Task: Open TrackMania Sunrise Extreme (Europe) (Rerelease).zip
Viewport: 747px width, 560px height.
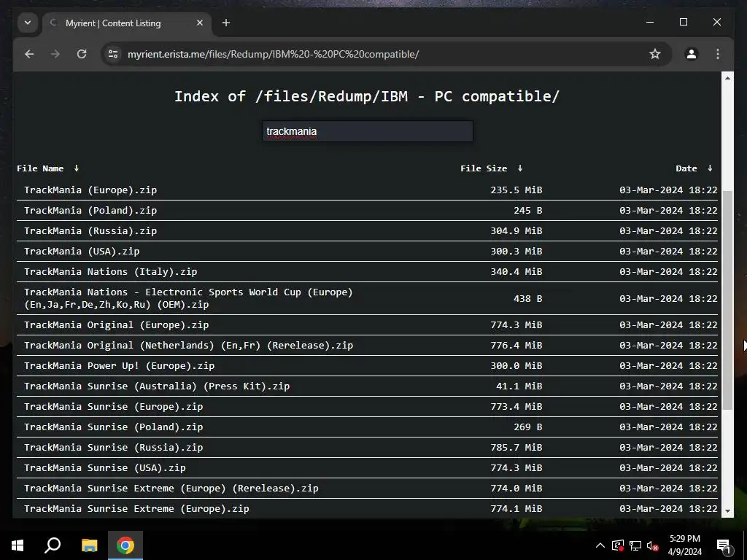Action: click(171, 489)
